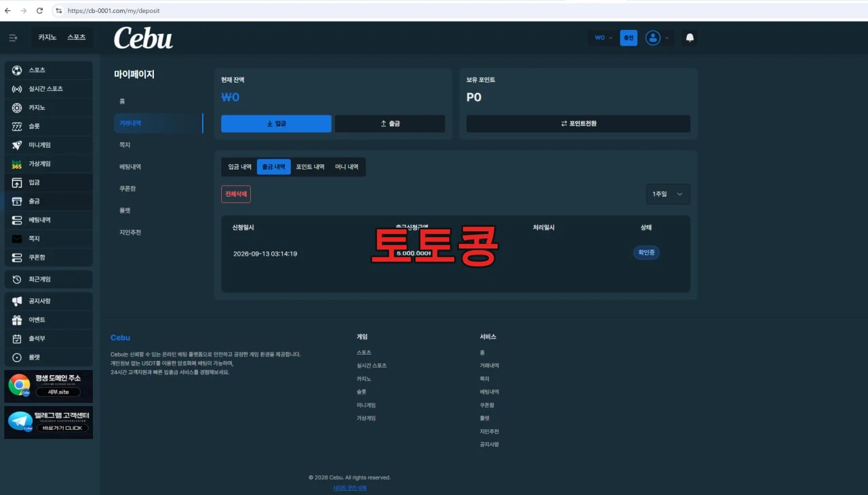Image resolution: width=868 pixels, height=495 pixels.
Task: Open 공지사항 megaphone icon in the sidebar
Action: pos(17,301)
